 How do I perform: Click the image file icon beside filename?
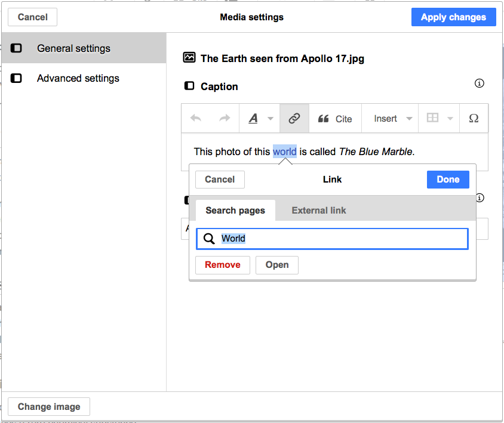tap(189, 57)
